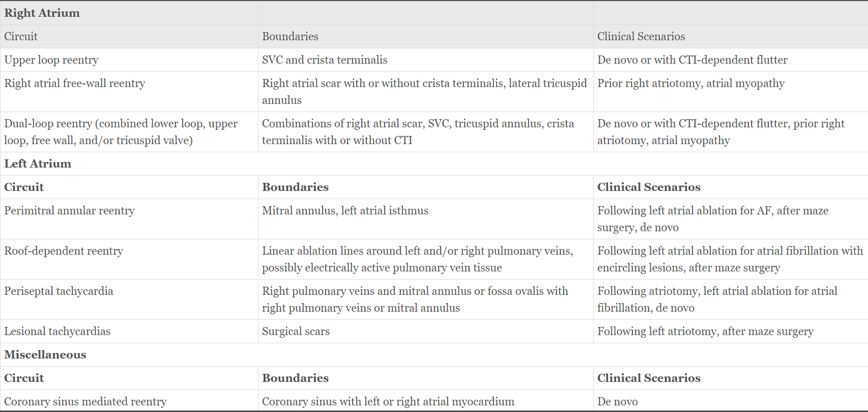Click the "Miscellaneous" section heading
The image size is (868, 412).
click(x=45, y=354)
